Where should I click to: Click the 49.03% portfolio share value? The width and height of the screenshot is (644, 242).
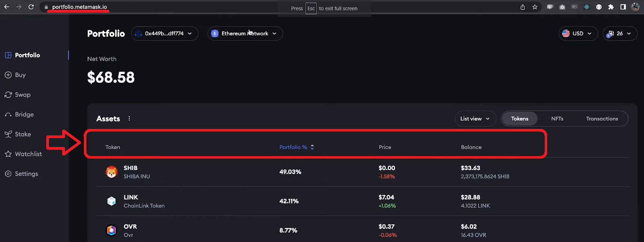(x=290, y=172)
